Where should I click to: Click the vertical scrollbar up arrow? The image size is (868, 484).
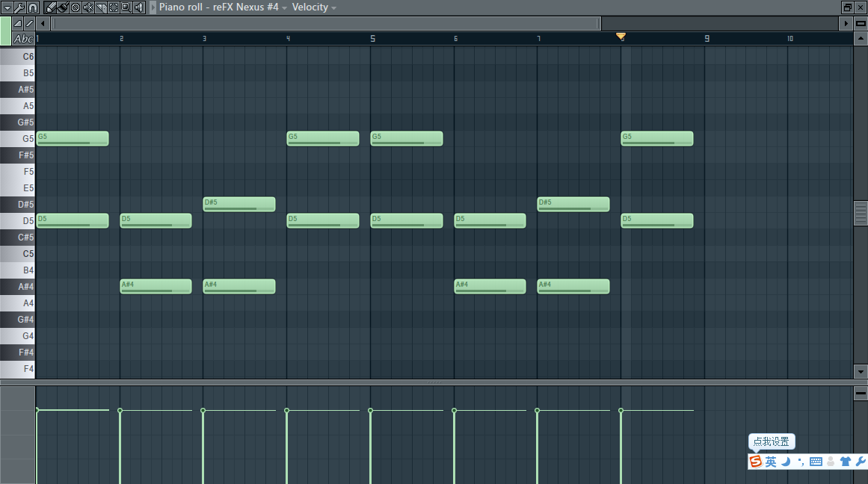point(861,38)
